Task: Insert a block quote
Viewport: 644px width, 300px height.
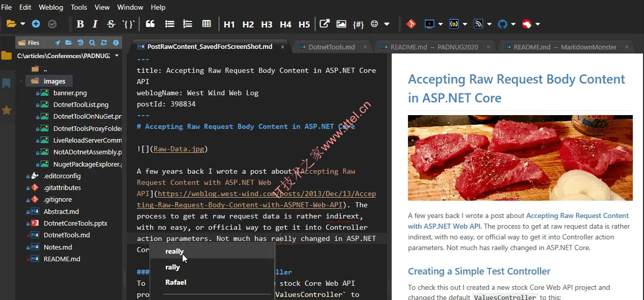Action: pyautogui.click(x=150, y=24)
